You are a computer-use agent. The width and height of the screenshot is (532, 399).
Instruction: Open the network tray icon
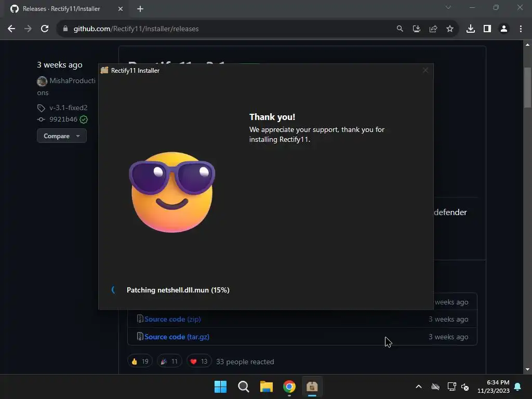[451, 387]
